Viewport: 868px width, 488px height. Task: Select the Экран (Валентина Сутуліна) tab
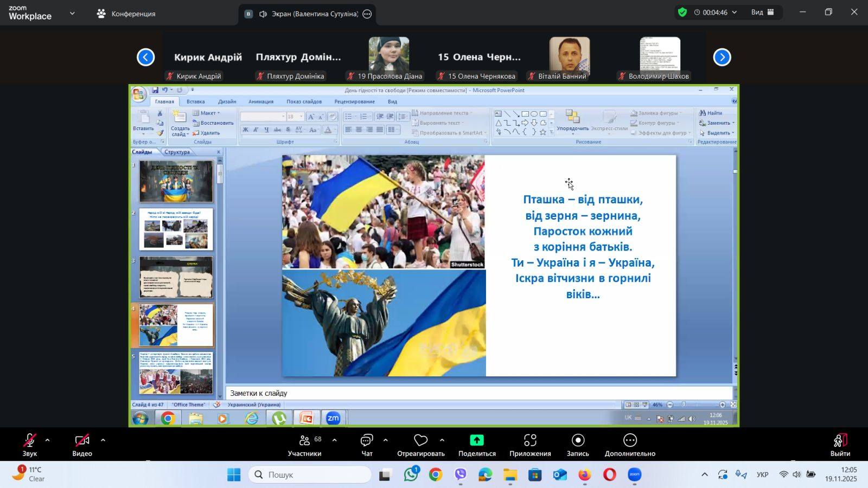click(x=308, y=14)
